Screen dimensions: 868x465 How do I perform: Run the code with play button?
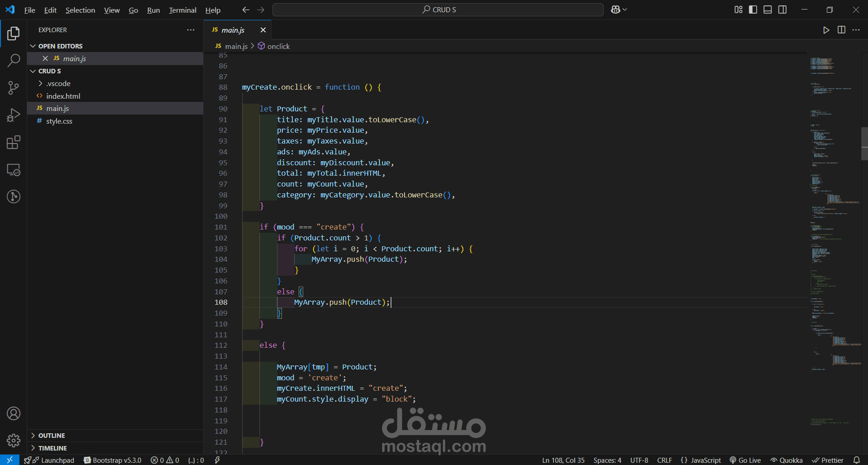coord(826,30)
